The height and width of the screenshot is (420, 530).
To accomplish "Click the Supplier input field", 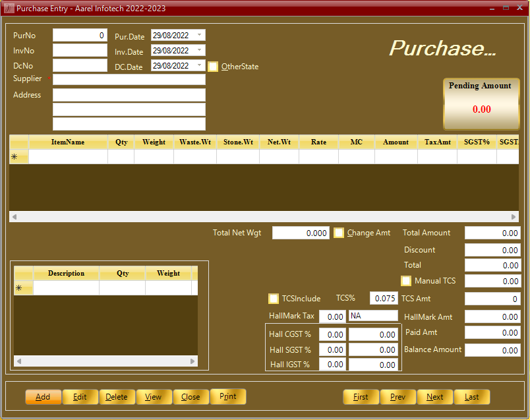I will 129,79.
